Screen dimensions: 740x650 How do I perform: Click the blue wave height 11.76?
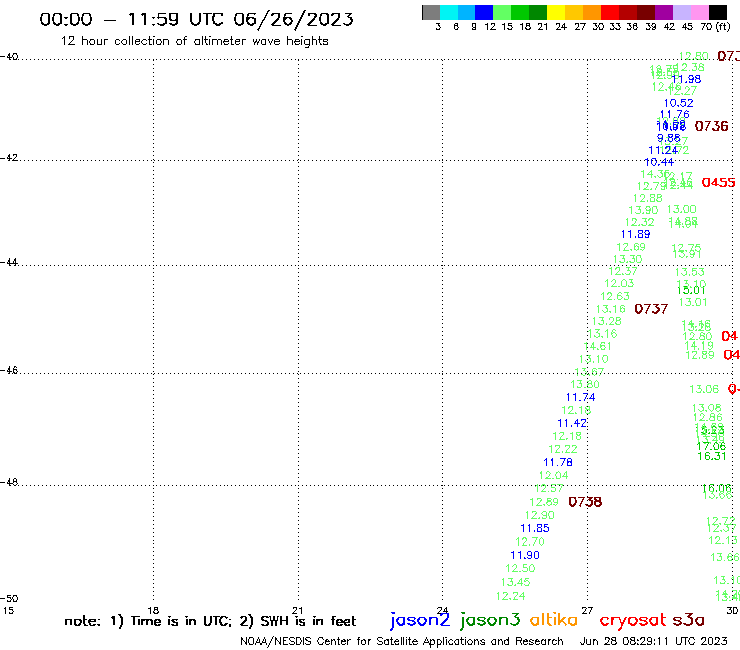[675, 114]
